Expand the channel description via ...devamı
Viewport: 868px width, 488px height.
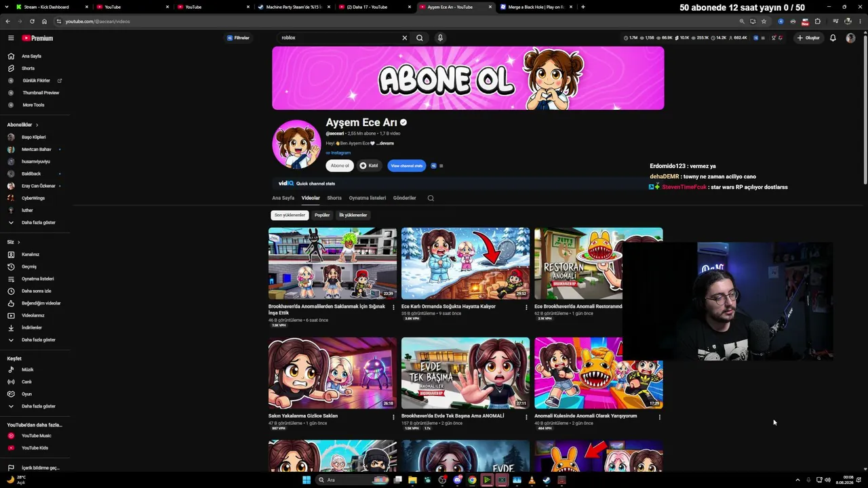click(x=385, y=143)
